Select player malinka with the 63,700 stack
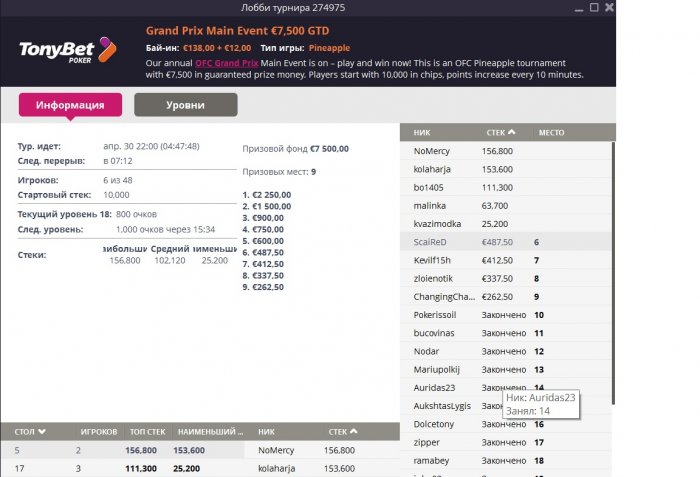Image resolution: width=700 pixels, height=477 pixels. coord(430,205)
